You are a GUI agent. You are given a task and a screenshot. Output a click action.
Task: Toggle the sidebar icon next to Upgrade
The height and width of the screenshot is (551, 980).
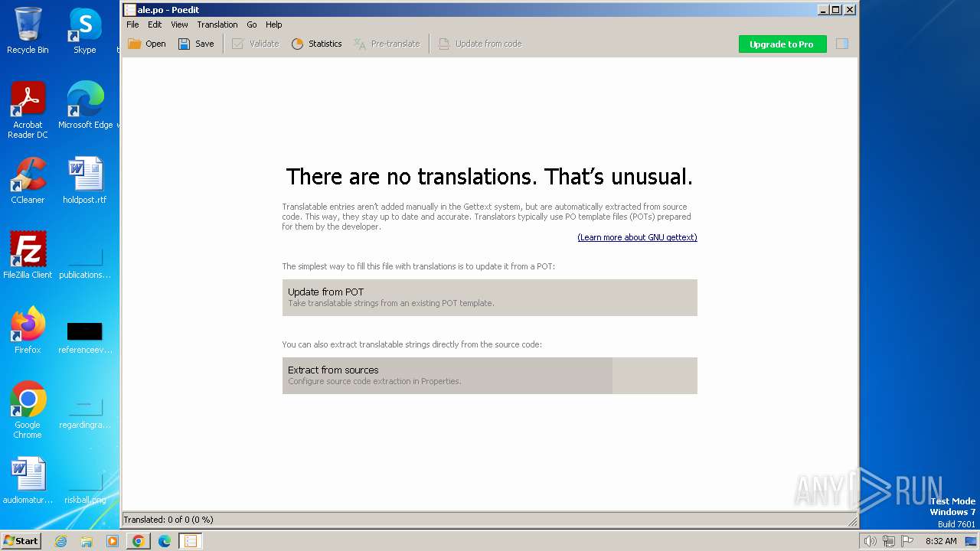click(842, 44)
